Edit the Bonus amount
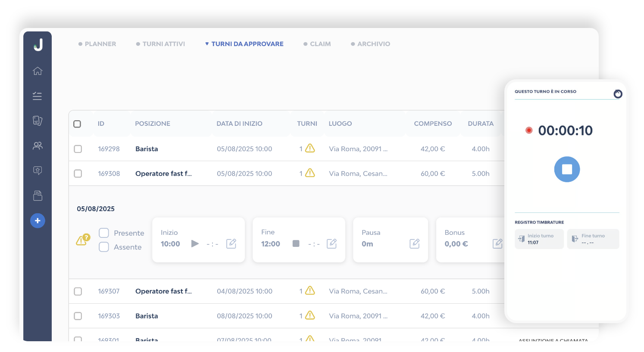The width and height of the screenshot is (644, 352). 497,243
